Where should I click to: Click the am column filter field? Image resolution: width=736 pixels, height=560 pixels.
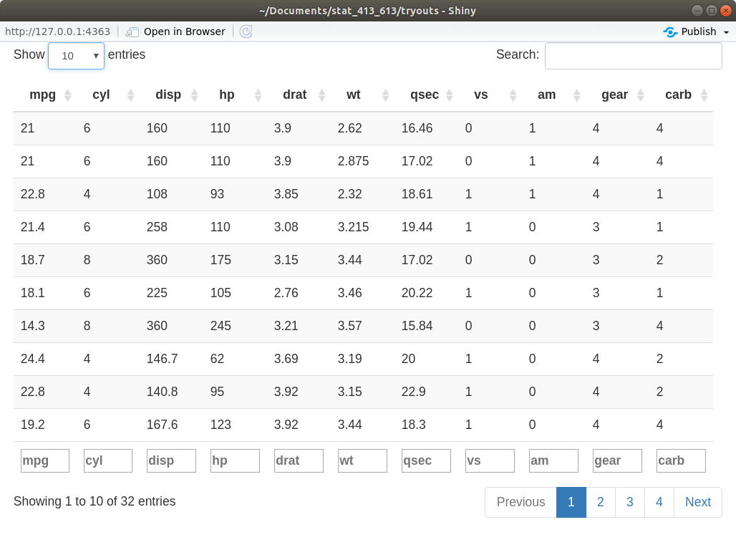point(554,460)
